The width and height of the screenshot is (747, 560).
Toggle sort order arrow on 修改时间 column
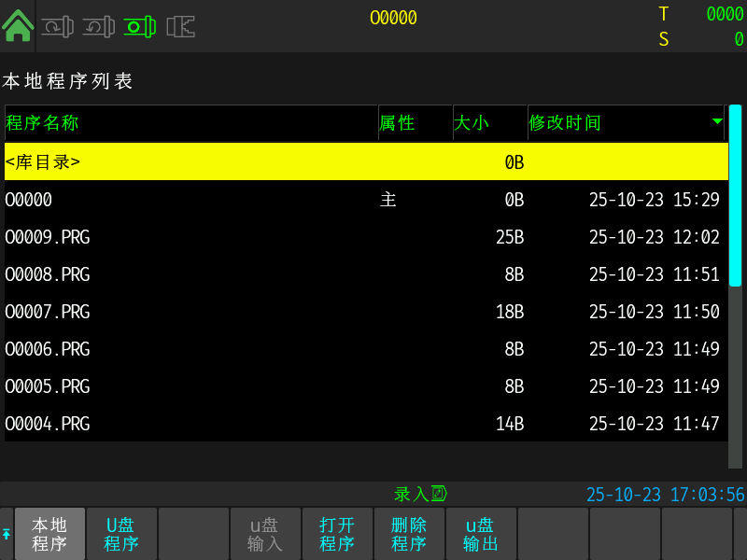click(717, 122)
